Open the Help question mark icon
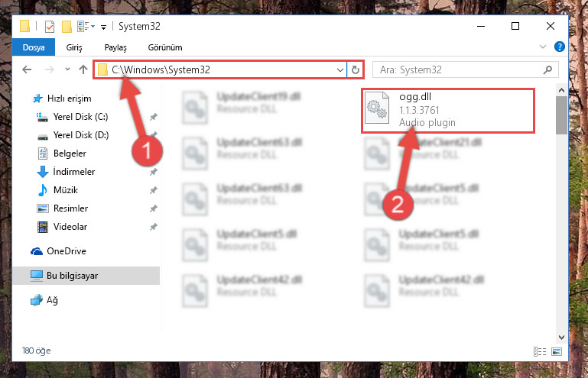588x378 pixels. pyautogui.click(x=560, y=47)
